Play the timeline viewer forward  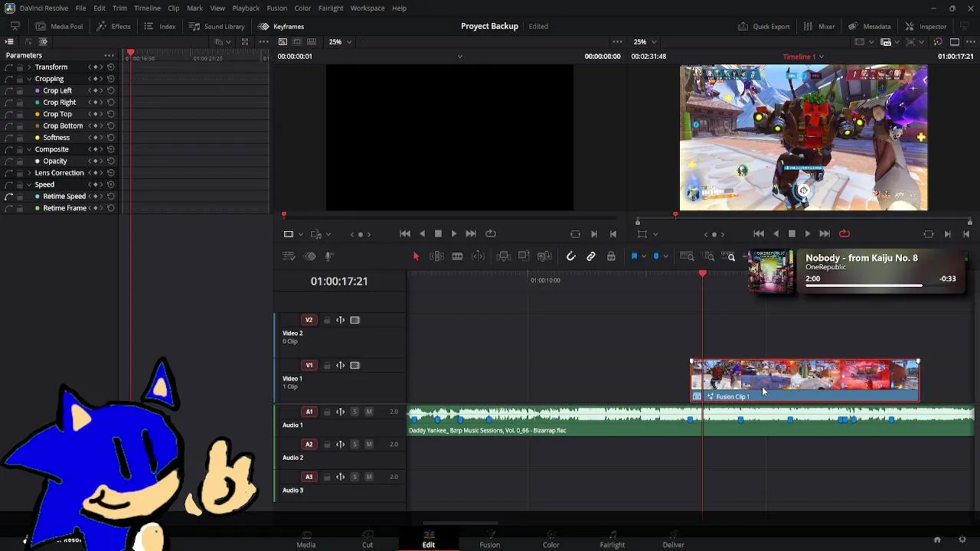click(808, 234)
